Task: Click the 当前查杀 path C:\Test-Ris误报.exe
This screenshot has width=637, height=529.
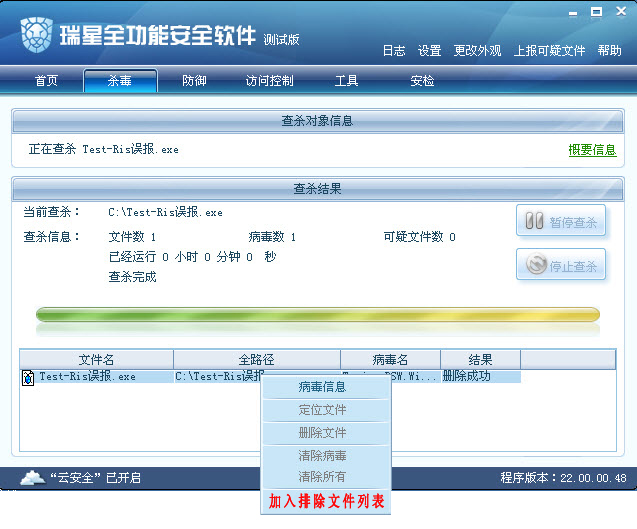Action: (x=165, y=212)
